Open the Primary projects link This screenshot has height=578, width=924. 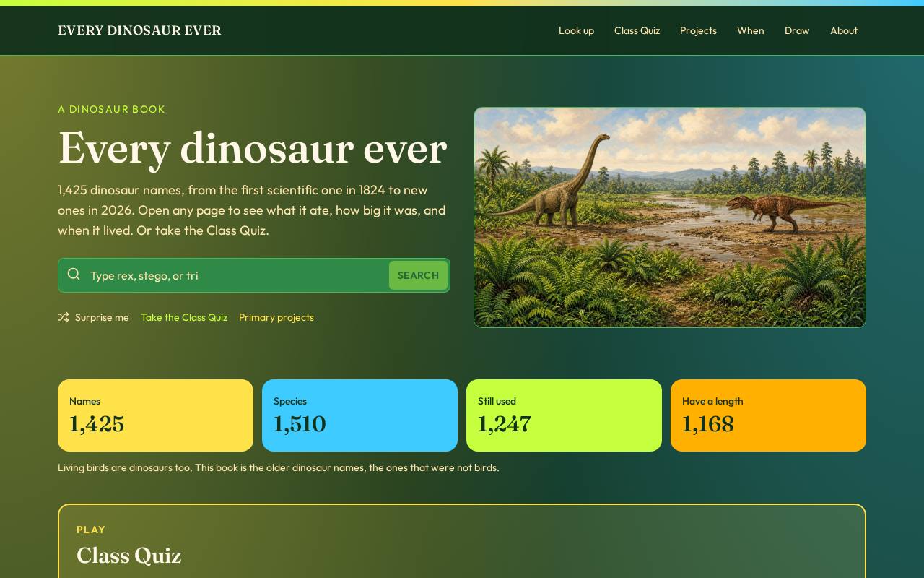point(276,317)
